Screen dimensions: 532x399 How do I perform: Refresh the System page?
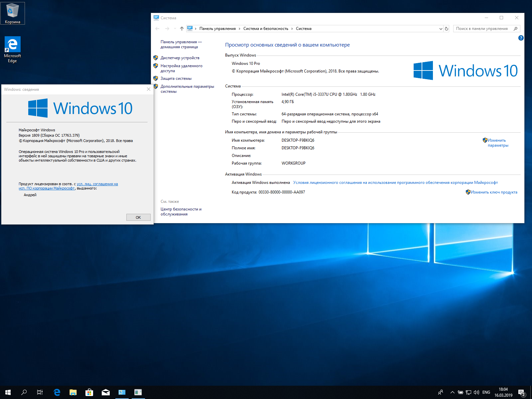pyautogui.click(x=447, y=29)
